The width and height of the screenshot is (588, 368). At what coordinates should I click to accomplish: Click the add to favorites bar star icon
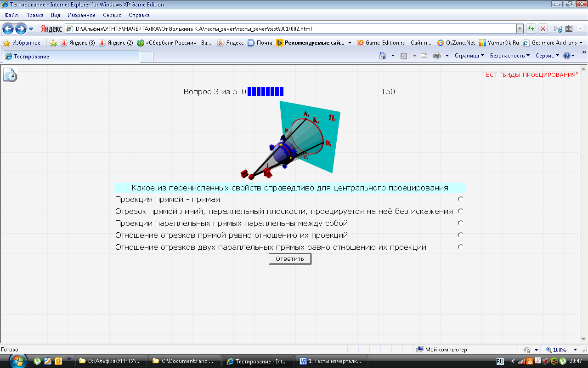coord(53,43)
